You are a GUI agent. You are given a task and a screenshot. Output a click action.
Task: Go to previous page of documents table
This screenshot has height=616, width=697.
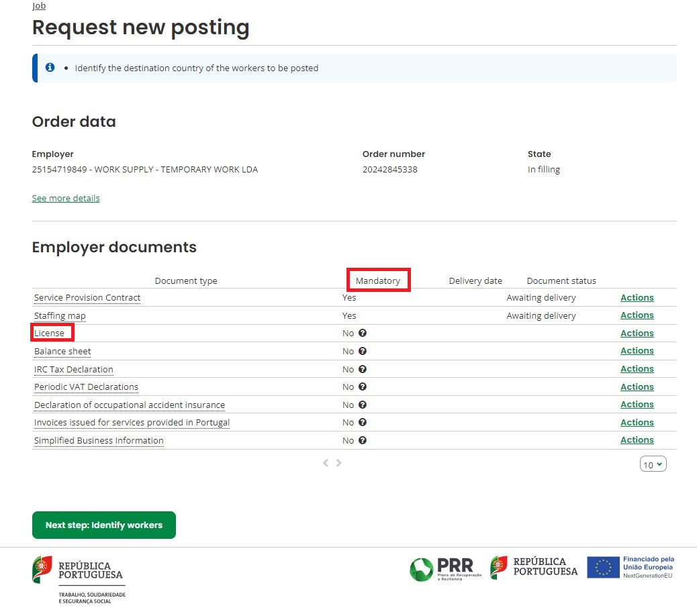(326, 463)
